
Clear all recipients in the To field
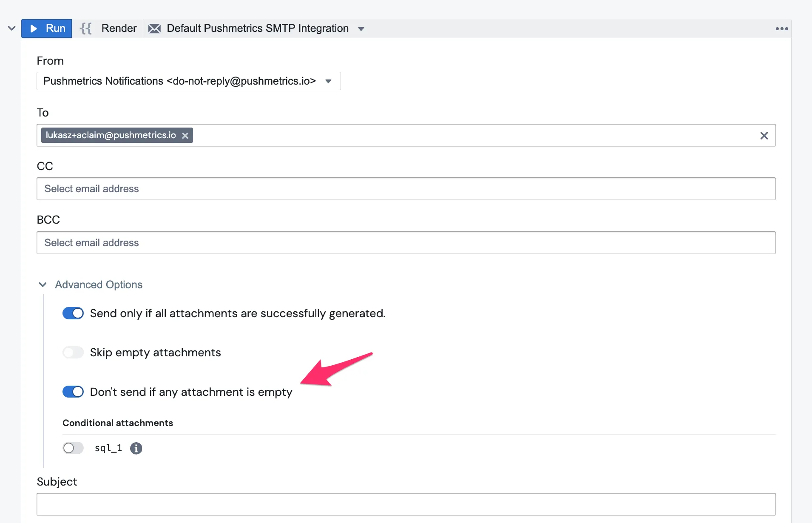[x=764, y=136]
